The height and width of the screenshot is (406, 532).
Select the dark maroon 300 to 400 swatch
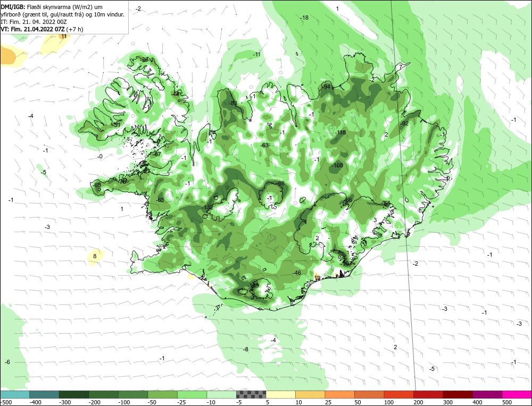coord(458,394)
